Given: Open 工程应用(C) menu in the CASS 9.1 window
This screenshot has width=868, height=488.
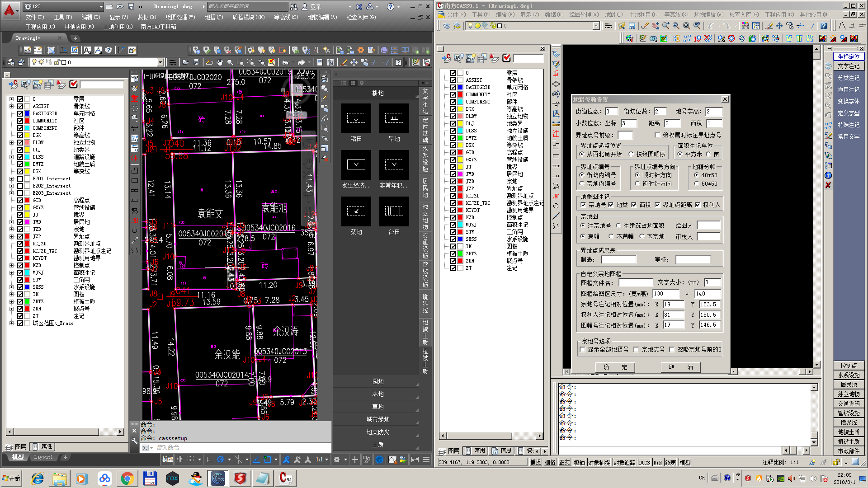Looking at the screenshot, I should tap(779, 14).
